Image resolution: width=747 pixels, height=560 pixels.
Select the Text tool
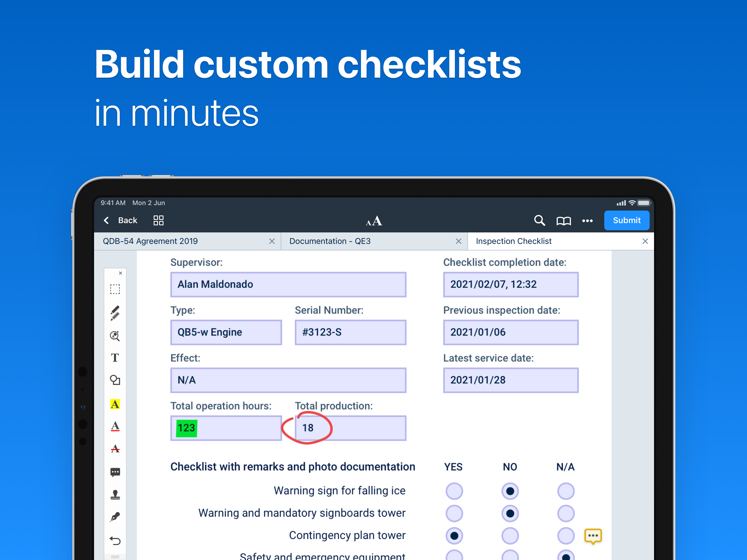point(115,358)
